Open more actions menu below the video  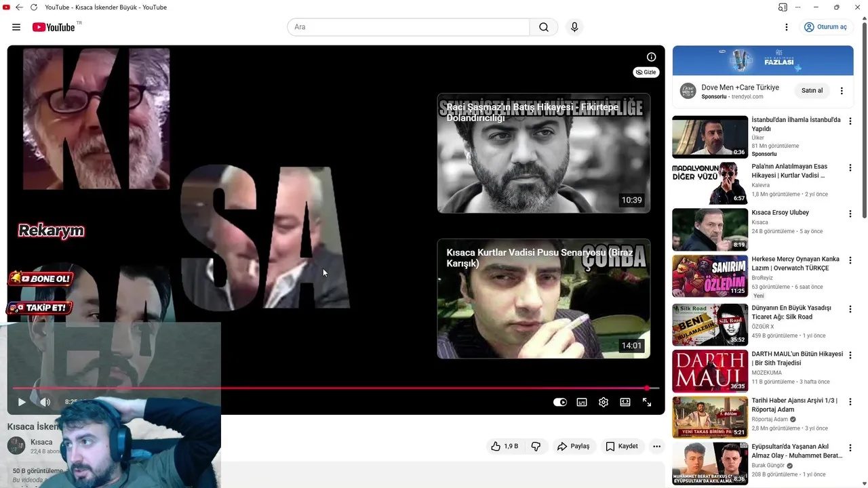point(656,446)
